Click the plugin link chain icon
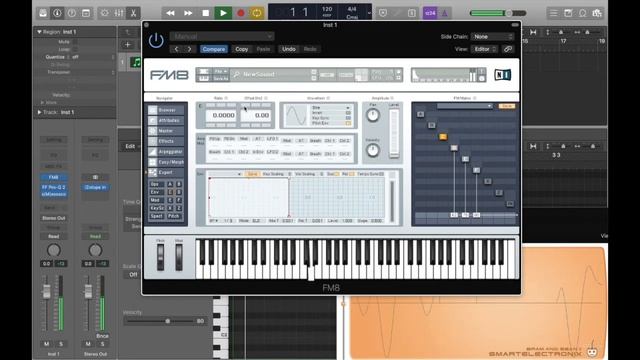This screenshot has width=640, height=360. point(508,49)
